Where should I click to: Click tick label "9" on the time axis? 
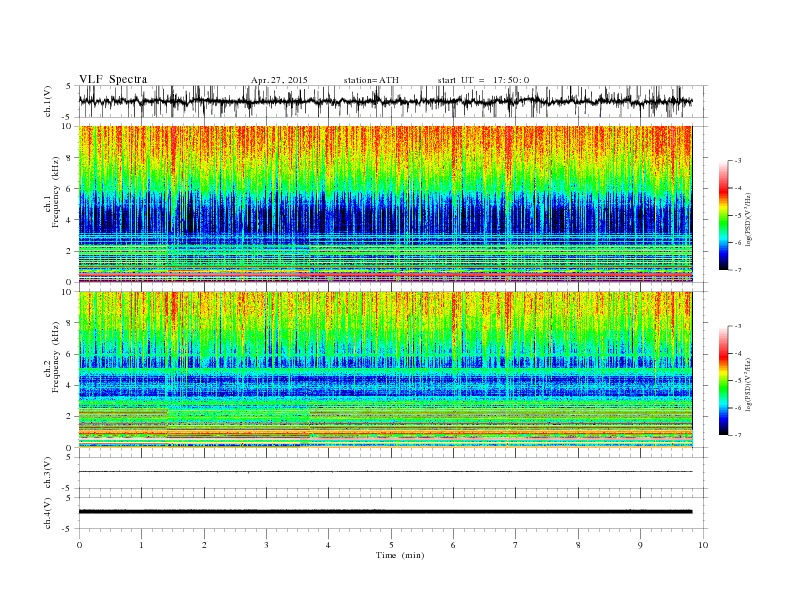(640, 545)
